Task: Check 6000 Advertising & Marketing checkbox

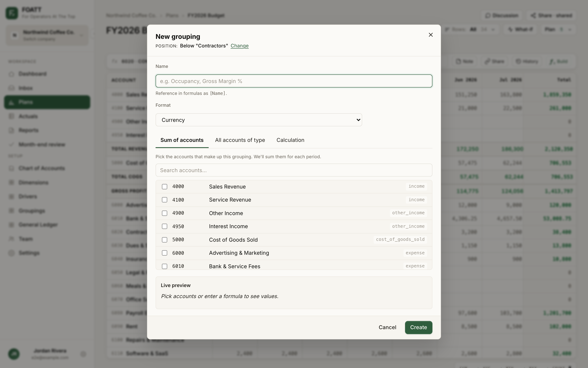Action: 165,253
